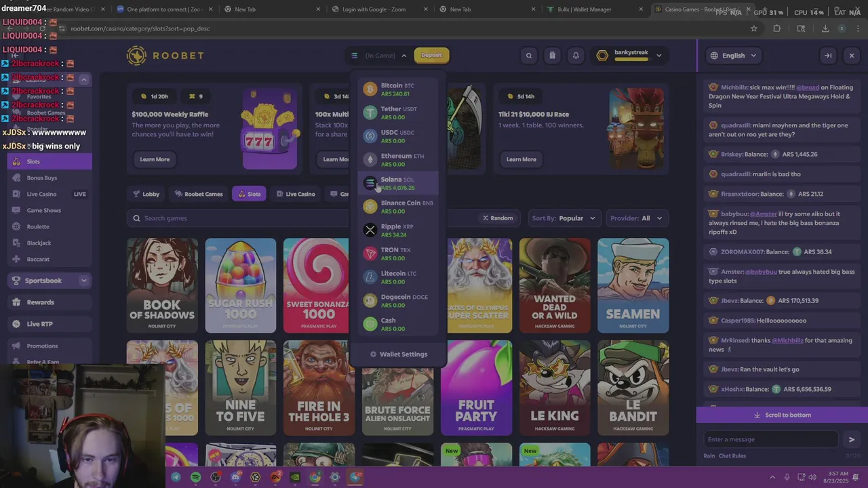868x488 pixels.
Task: Select the Slots category tab
Action: [249, 194]
